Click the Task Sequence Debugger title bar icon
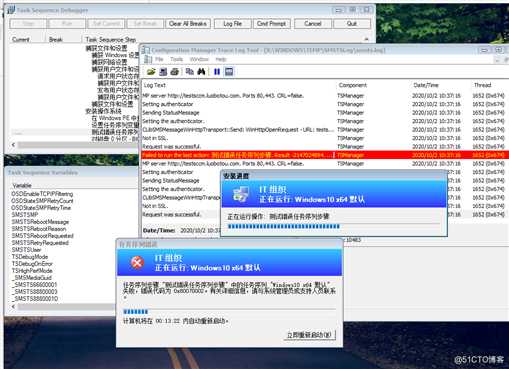Viewport: 509px width, 369px height. [x=11, y=10]
